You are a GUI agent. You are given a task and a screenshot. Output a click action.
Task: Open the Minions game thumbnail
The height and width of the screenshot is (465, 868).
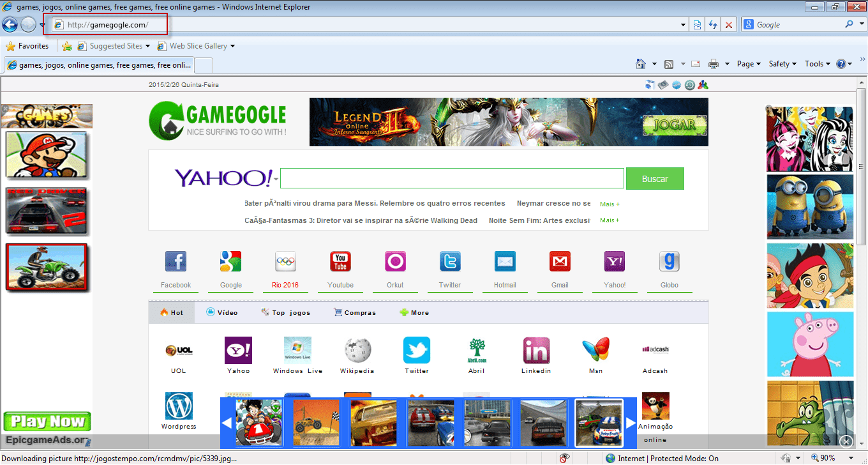810,207
